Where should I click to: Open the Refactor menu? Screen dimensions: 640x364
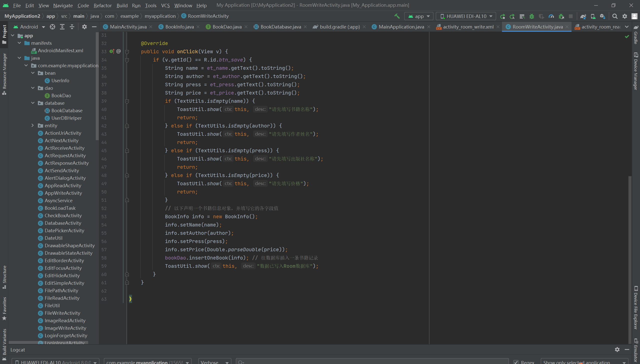point(102,5)
